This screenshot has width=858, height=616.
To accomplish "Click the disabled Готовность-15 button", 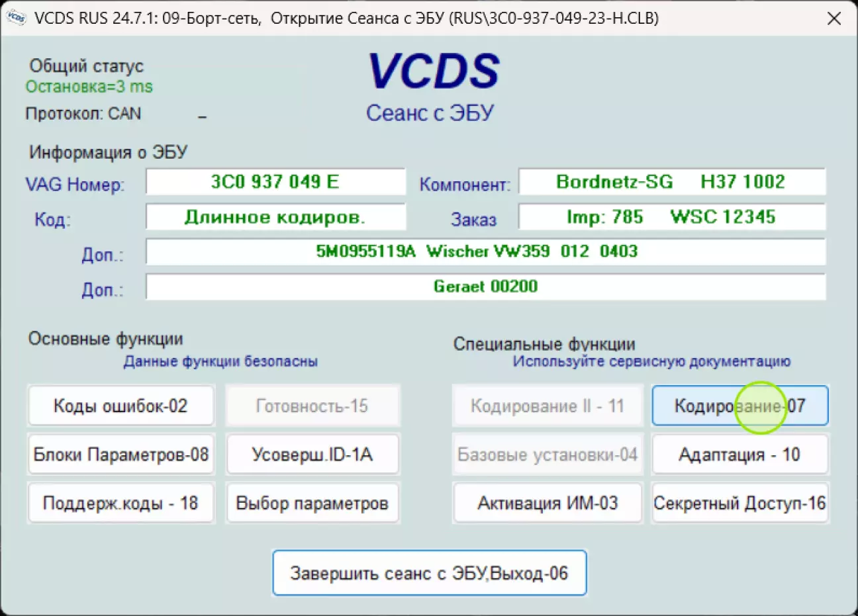I will point(312,406).
